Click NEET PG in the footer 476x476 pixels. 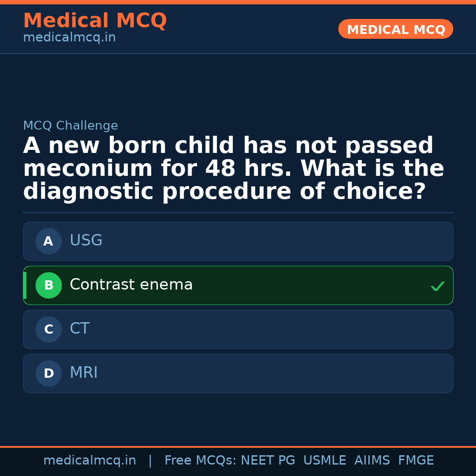click(268, 460)
